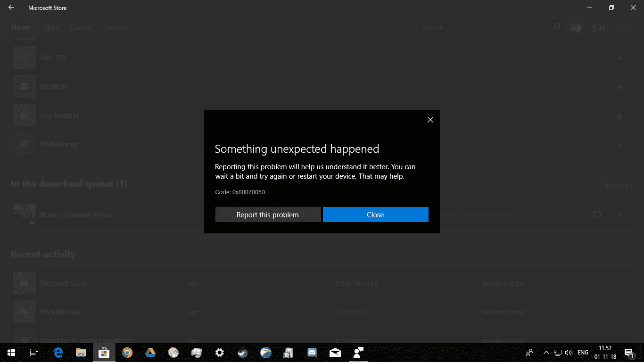Switch to the Games tab

pyautogui.click(x=82, y=27)
